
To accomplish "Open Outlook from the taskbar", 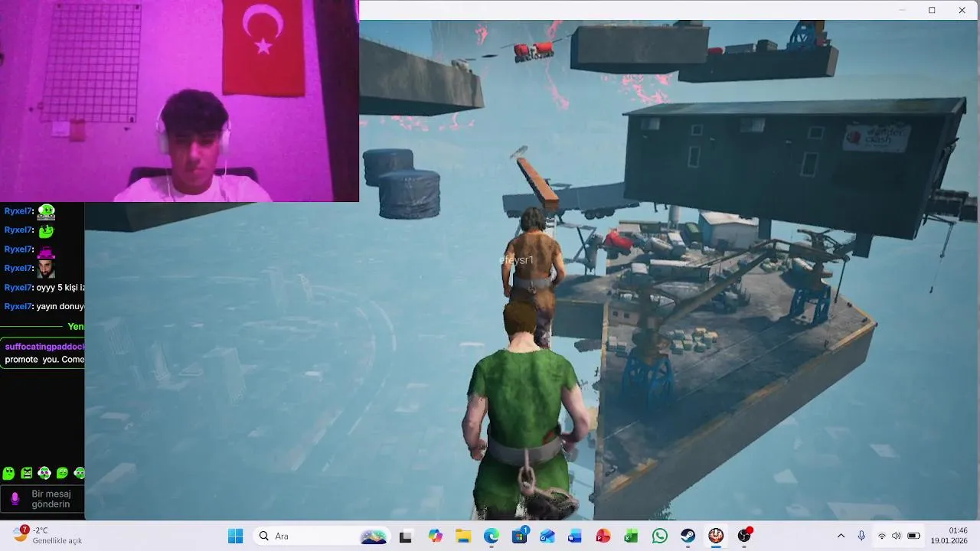I will coord(547,536).
